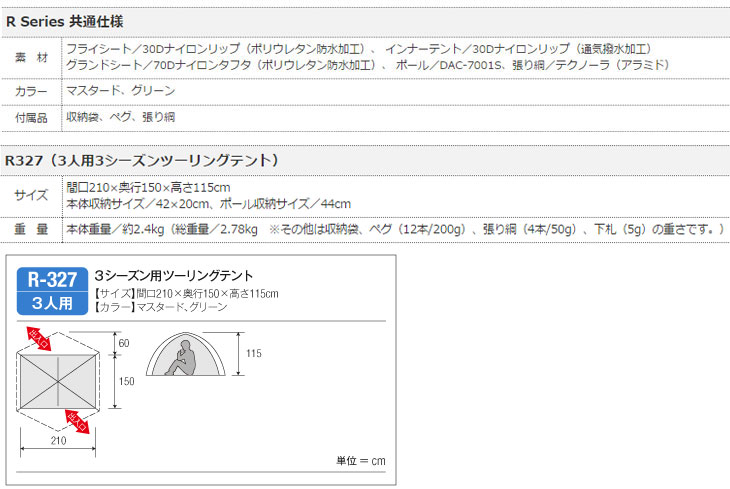
Task: Click the サイズ row label
Action: click(31, 195)
